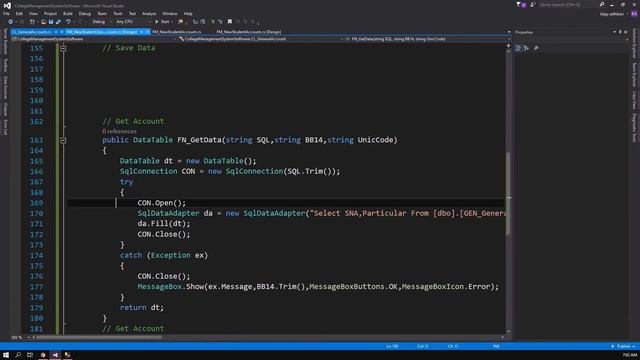The image size is (640, 360).
Task: Click in the Quick Launch search box
Action: (567, 4)
